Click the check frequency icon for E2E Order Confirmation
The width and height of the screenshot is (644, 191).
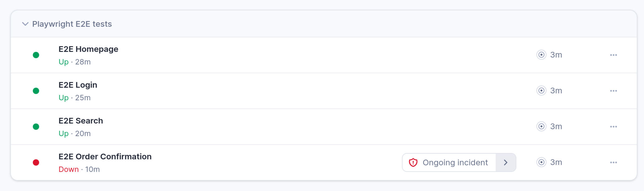[x=541, y=162]
